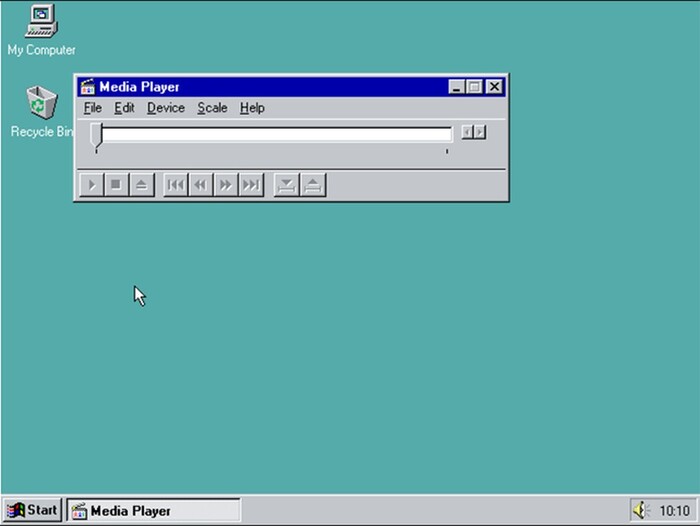
Task: Click the Fast Forward button
Action: 226,185
